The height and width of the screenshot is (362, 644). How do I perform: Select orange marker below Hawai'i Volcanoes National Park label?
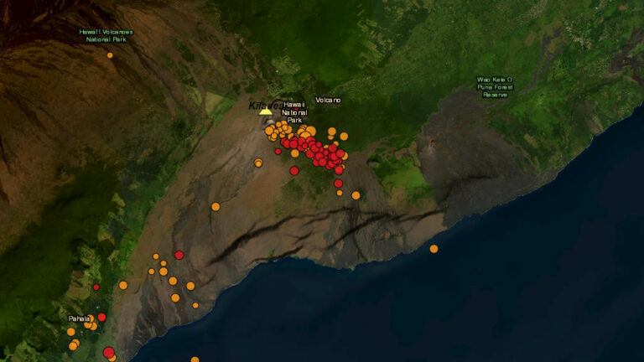click(x=110, y=55)
